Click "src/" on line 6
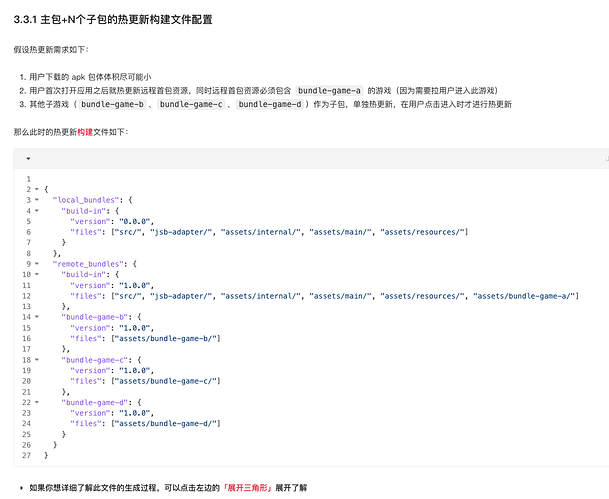The height and width of the screenshot is (499, 609). 128,232
